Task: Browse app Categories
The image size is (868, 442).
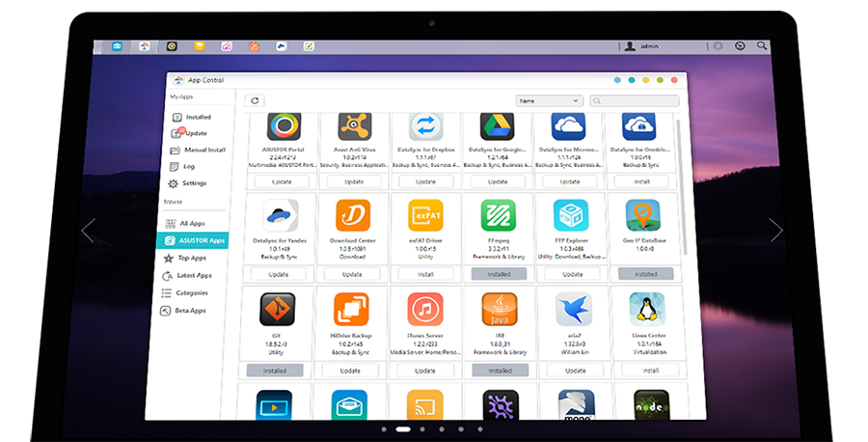Action: [185, 293]
